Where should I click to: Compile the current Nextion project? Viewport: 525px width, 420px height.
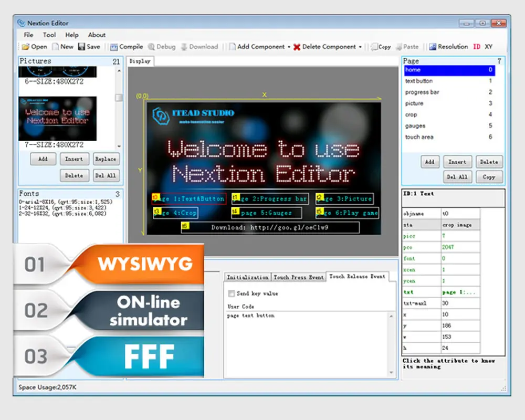point(126,46)
